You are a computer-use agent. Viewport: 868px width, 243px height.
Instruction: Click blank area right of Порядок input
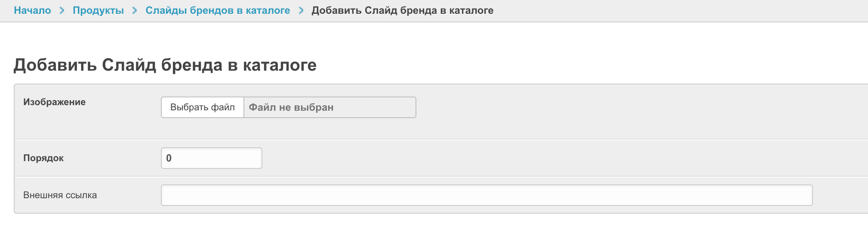click(516, 158)
